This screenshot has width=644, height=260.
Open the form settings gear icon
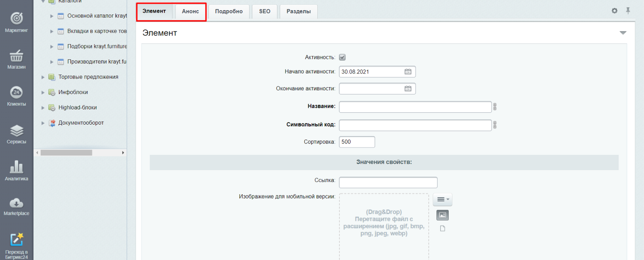[x=614, y=11]
